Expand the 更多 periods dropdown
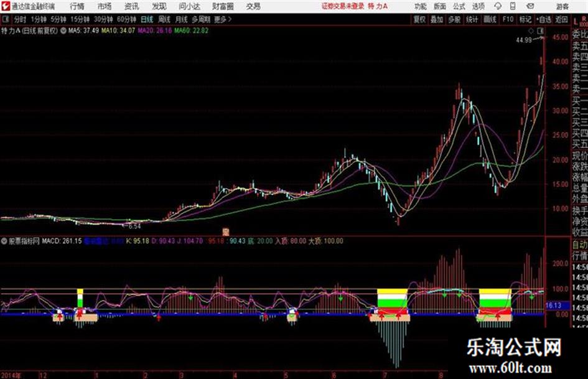This screenshot has width=588, height=379. 223,19
